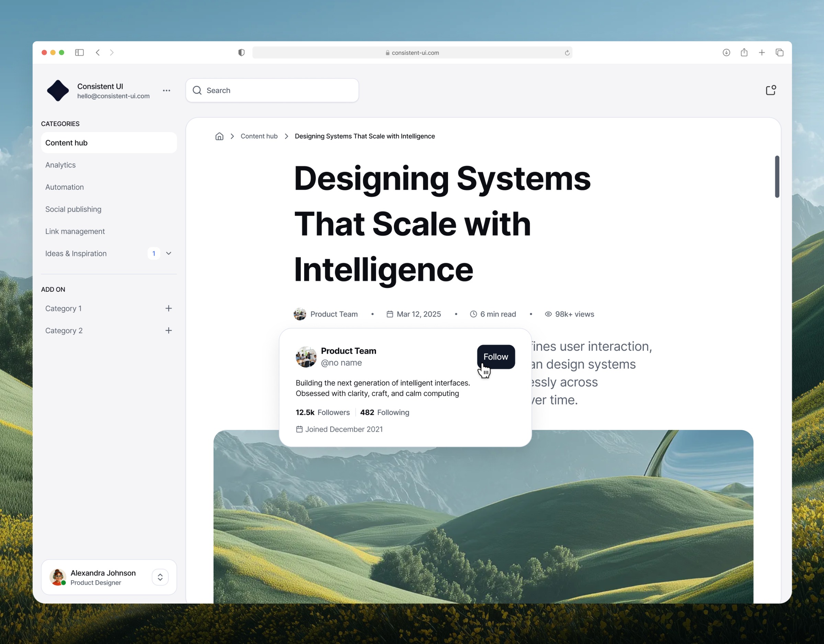
Task: Expand Category 2 with plus icon
Action: 169,331
